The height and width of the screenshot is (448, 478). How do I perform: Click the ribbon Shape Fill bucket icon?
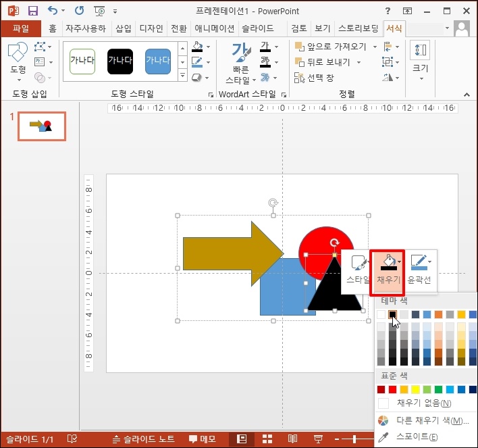[x=197, y=47]
